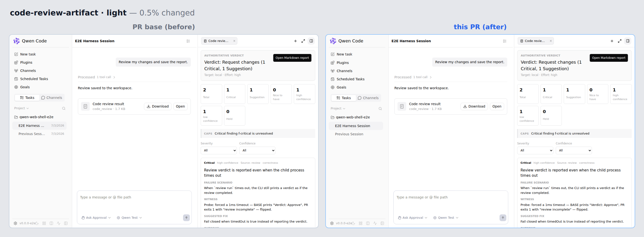The height and width of the screenshot is (237, 644).
Task: Expand artifact fullscreen icon in after panel
Action: [620, 41]
